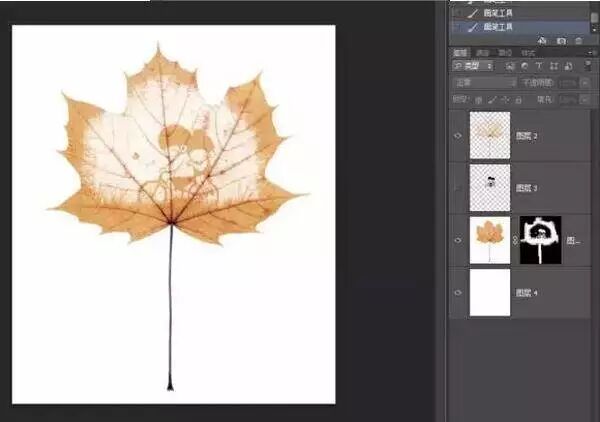Click the history panel scroll down arrow
The height and width of the screenshot is (422, 600).
pos(594,29)
